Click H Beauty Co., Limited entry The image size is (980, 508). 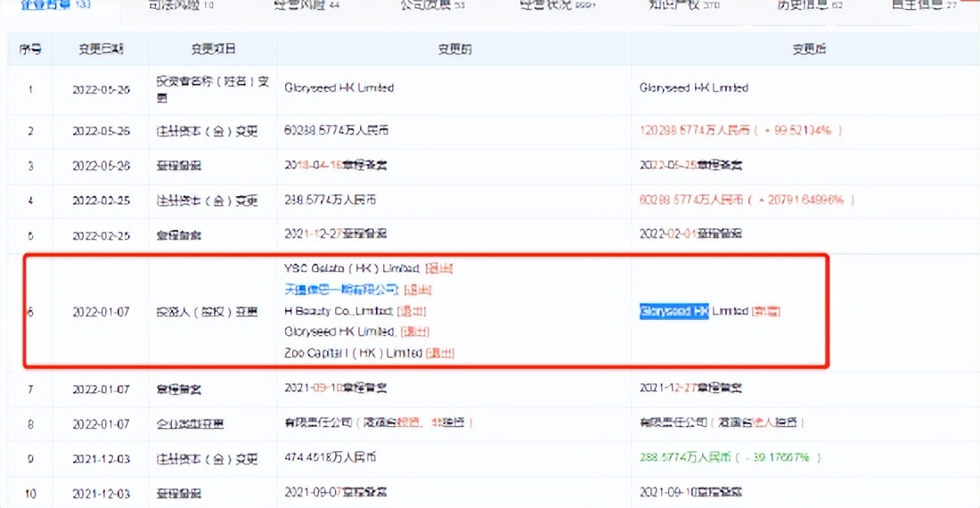click(339, 311)
